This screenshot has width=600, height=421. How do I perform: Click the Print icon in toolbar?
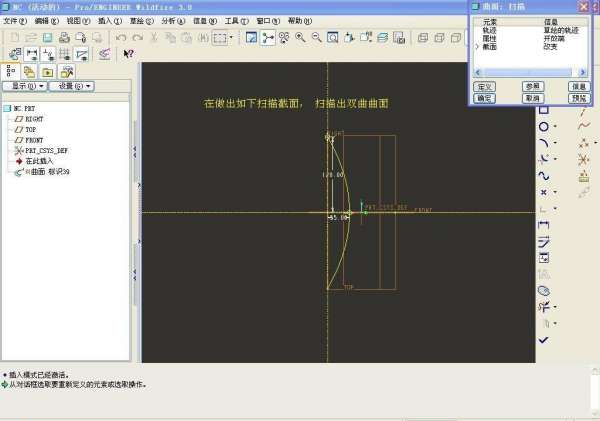click(64, 38)
